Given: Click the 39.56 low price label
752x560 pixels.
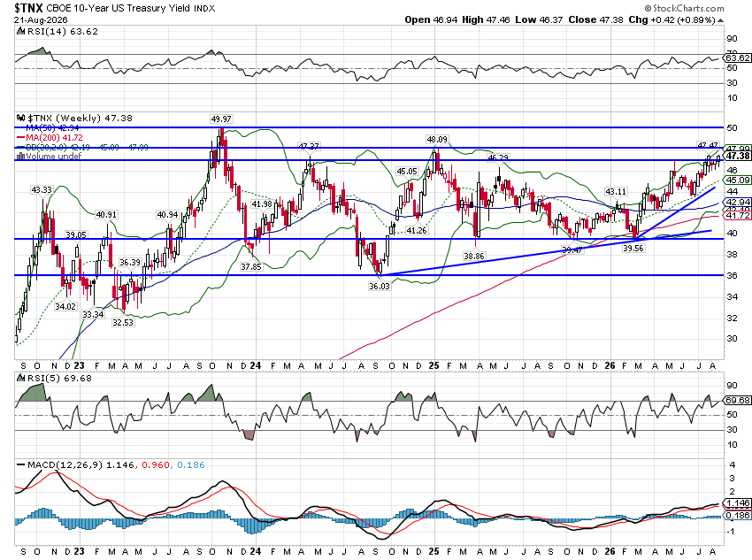Looking at the screenshot, I should point(633,249).
